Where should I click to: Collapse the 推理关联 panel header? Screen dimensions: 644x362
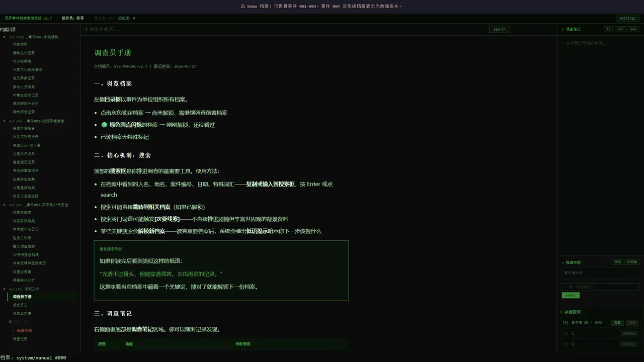[571, 262]
